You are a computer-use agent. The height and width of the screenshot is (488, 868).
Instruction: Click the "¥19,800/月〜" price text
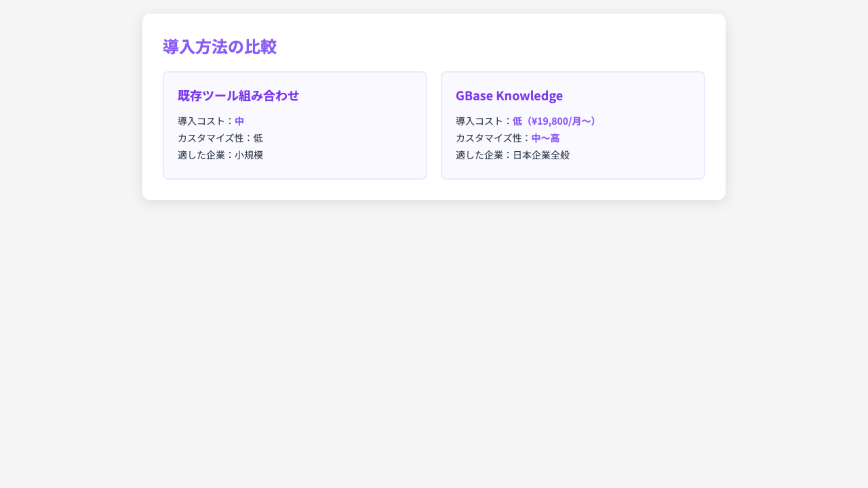point(561,121)
